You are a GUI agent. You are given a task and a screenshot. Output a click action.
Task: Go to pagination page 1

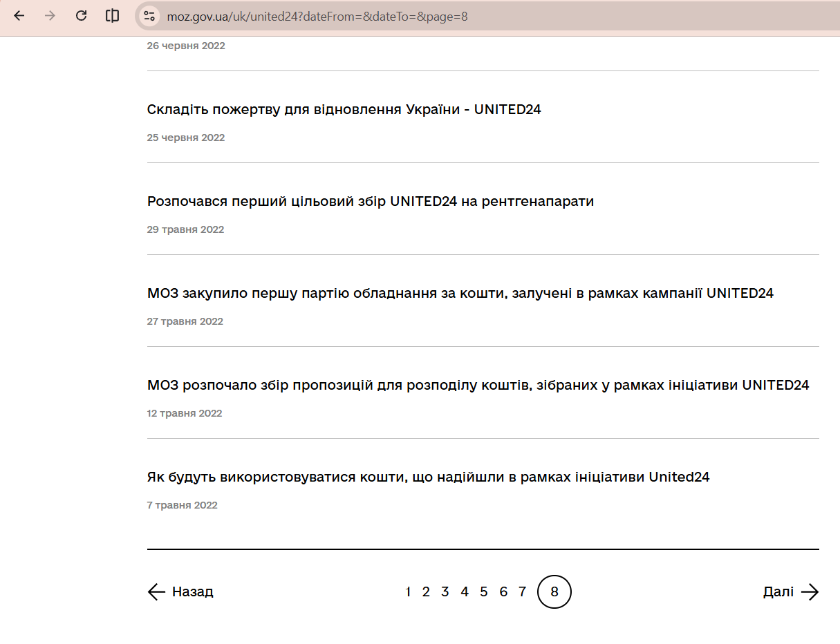tap(408, 592)
